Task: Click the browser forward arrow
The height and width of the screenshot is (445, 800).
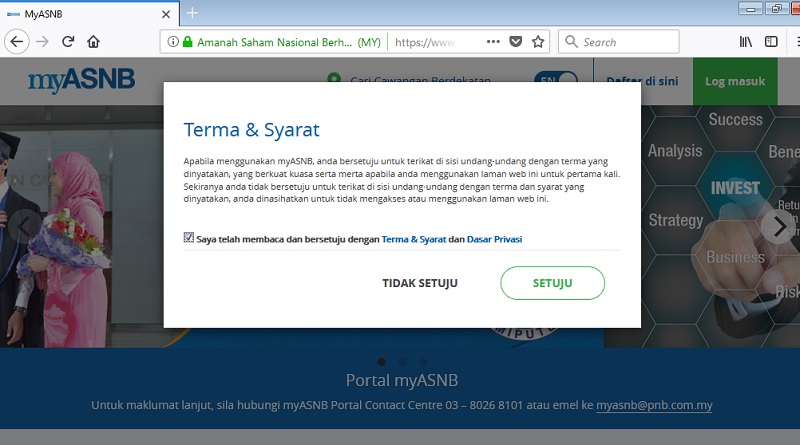Action: [x=42, y=41]
